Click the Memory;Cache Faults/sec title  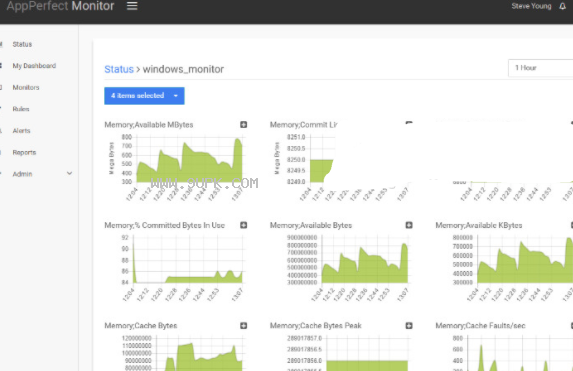480,326
